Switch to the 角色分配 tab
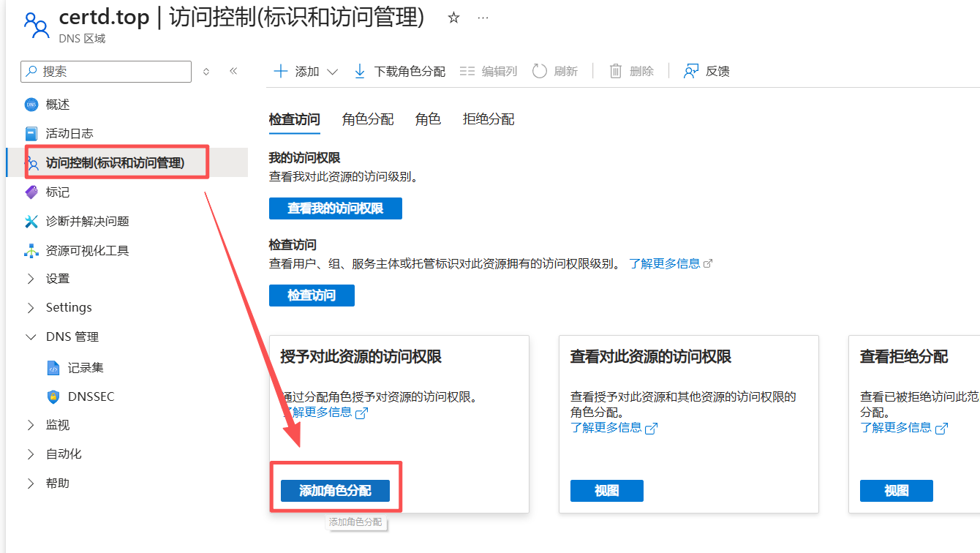980x553 pixels. coord(368,119)
